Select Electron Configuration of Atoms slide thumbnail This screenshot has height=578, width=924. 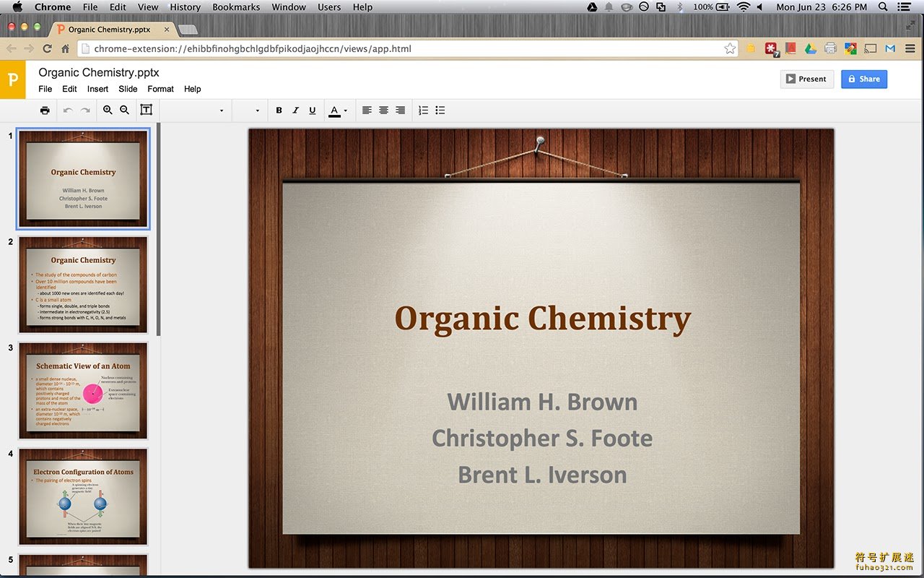pyautogui.click(x=83, y=497)
